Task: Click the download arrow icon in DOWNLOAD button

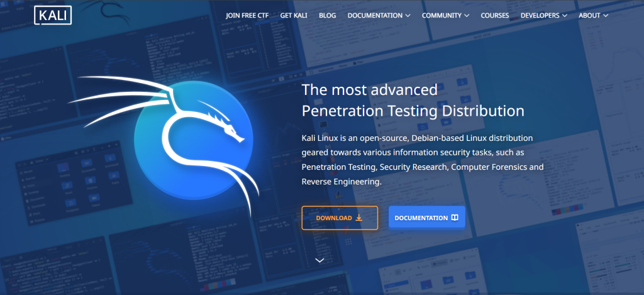Action: [x=358, y=218]
